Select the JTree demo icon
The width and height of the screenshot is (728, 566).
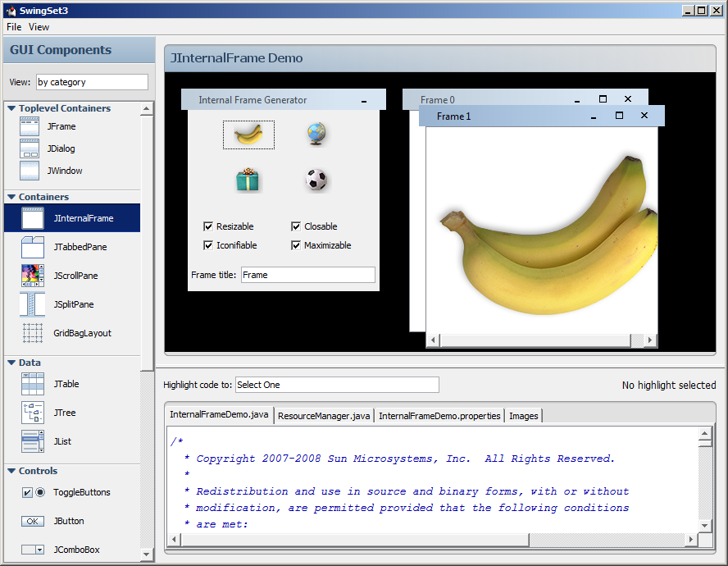pyautogui.click(x=33, y=413)
